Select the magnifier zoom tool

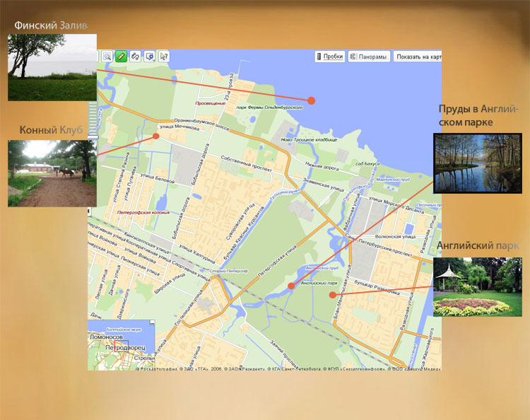(x=107, y=56)
